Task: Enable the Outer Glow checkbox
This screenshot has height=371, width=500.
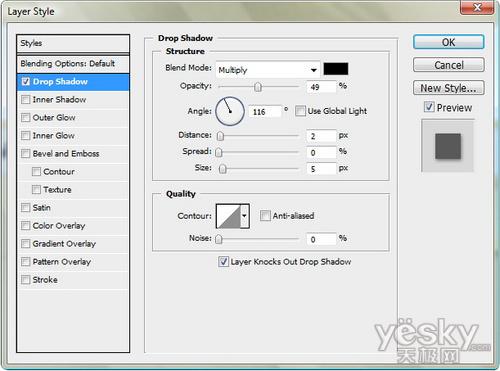Action: pyautogui.click(x=25, y=118)
